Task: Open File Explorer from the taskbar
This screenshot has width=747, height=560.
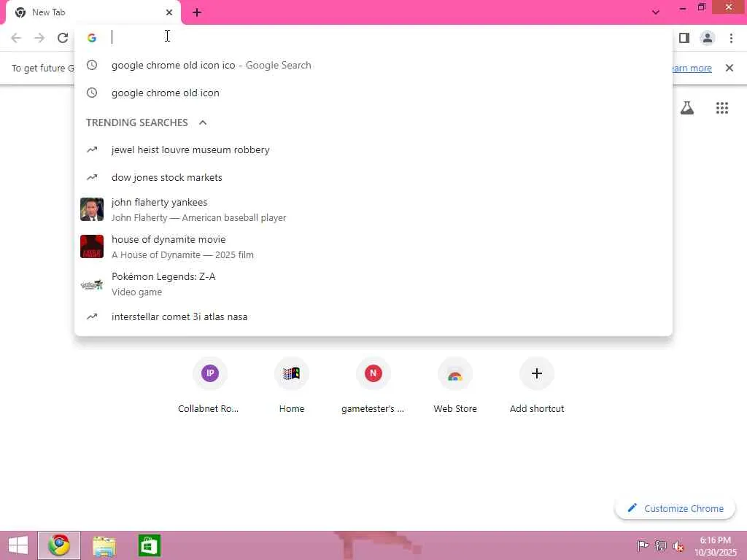Action: [104, 545]
